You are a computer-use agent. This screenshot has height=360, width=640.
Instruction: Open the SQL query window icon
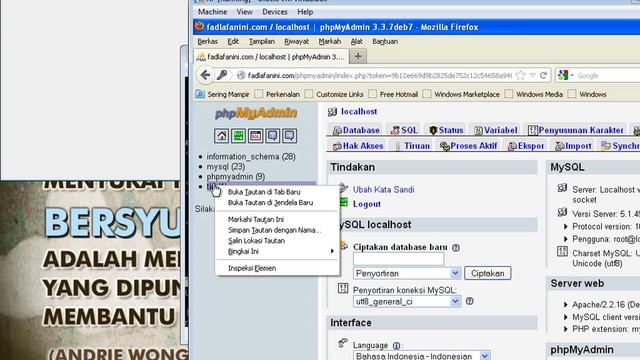click(x=256, y=136)
